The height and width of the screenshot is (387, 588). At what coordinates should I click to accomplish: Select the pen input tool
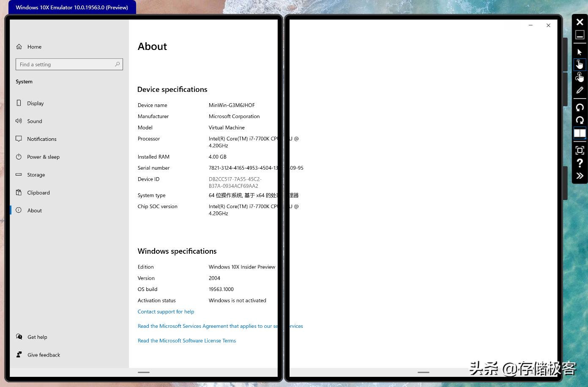[580, 90]
